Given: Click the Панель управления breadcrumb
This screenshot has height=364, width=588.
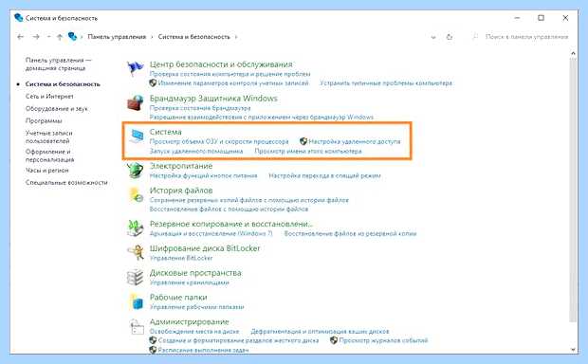Looking at the screenshot, I should pyautogui.click(x=117, y=37).
